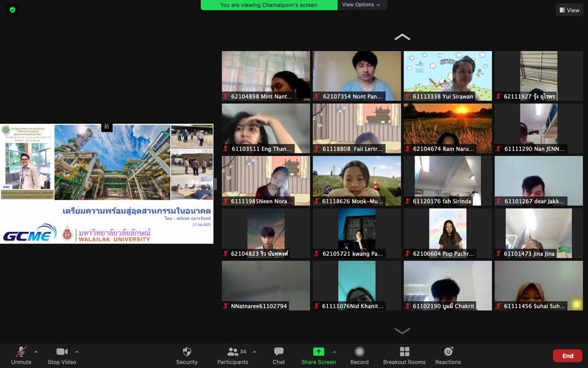Expand audio options arrow beside Unmute

point(36,352)
